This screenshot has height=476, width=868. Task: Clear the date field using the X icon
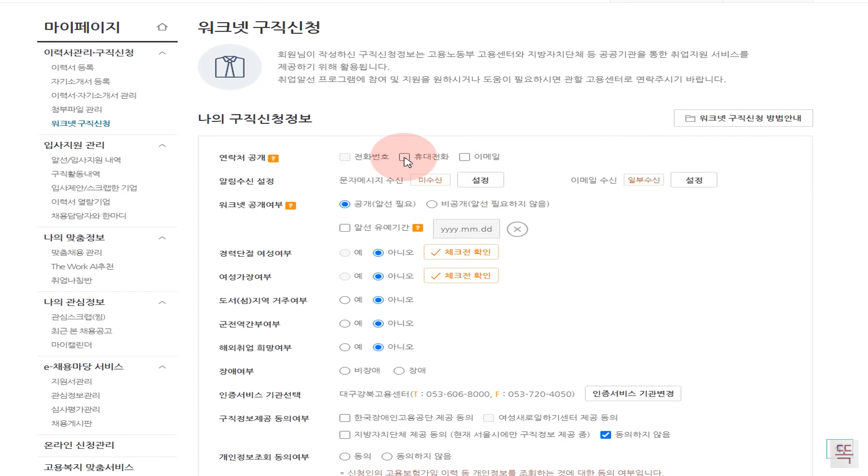517,229
